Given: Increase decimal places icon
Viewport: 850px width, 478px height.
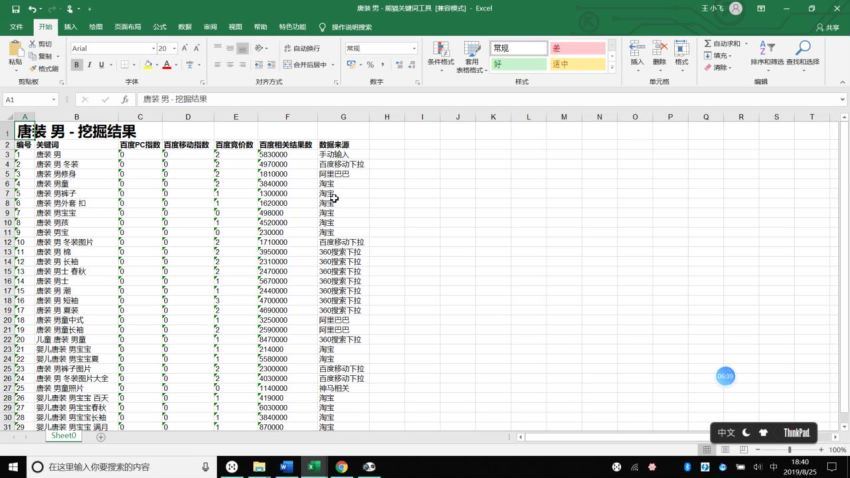Looking at the screenshot, I should tap(400, 64).
